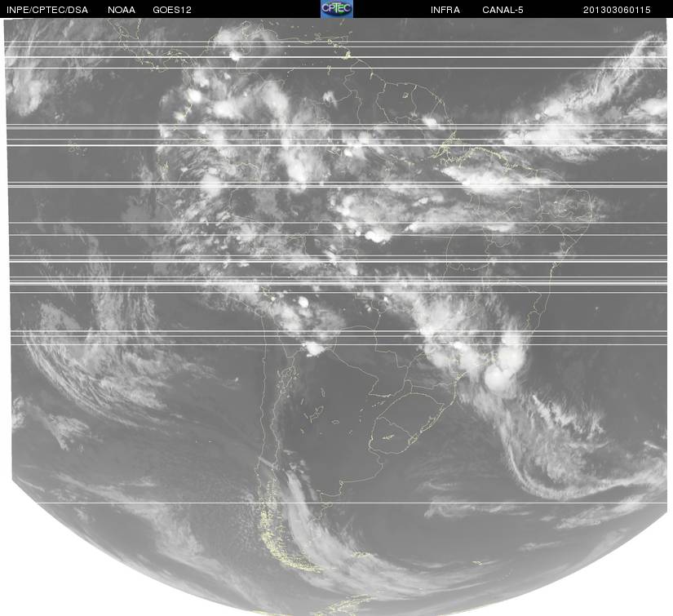This screenshot has width=673, height=616.
Task: Click the GOES12 satellite label
Action: (172, 10)
